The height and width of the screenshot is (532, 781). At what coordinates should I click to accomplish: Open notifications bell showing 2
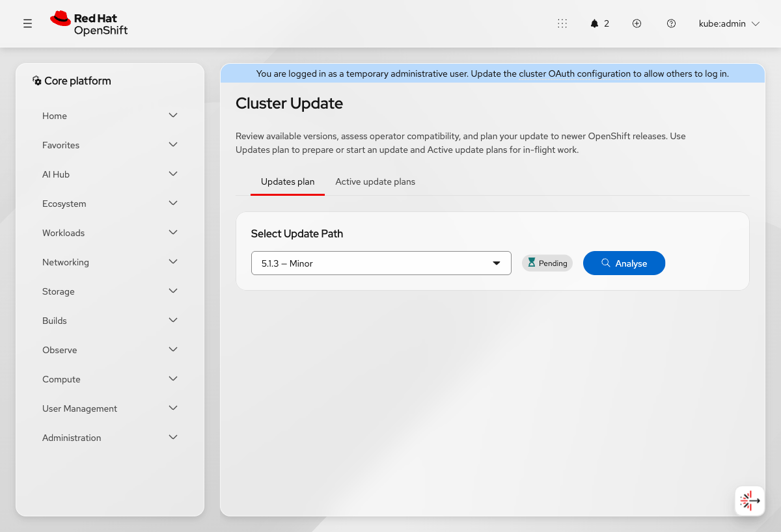tap(600, 23)
